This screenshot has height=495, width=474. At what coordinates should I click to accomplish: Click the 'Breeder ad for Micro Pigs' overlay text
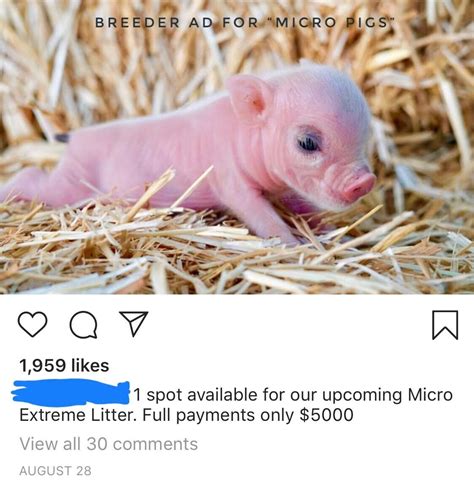[244, 23]
